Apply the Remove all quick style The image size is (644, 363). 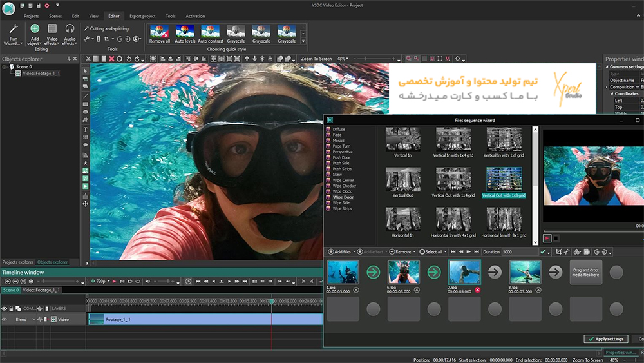(159, 34)
